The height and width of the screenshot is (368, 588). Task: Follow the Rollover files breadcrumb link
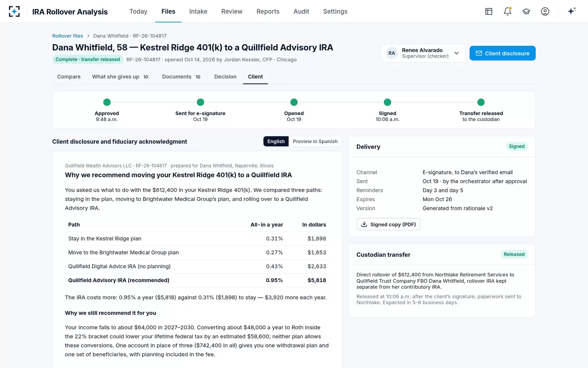pyautogui.click(x=68, y=36)
